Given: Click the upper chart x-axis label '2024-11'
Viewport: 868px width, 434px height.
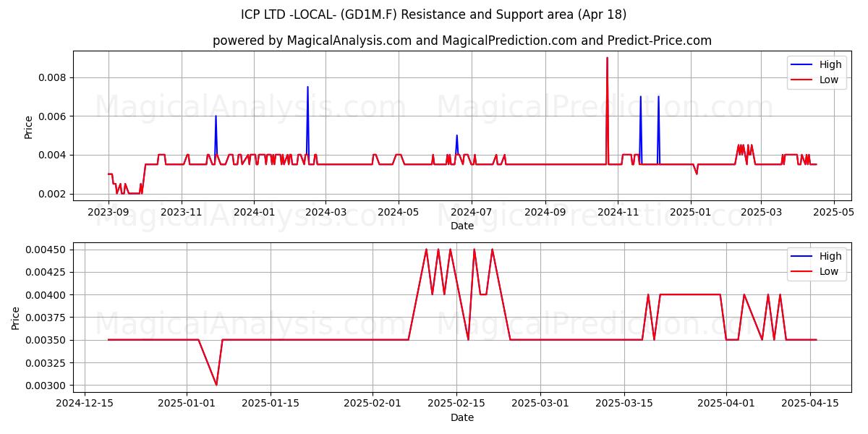Looking at the screenshot, I should click(618, 211).
